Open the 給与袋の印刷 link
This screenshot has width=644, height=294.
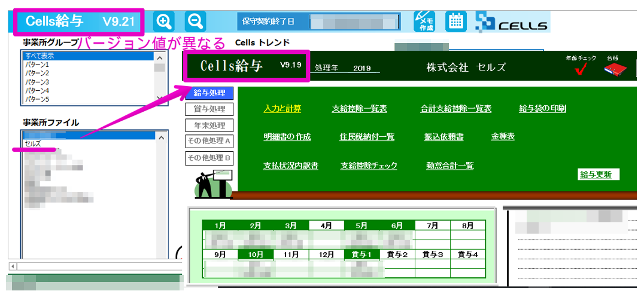[x=543, y=109]
